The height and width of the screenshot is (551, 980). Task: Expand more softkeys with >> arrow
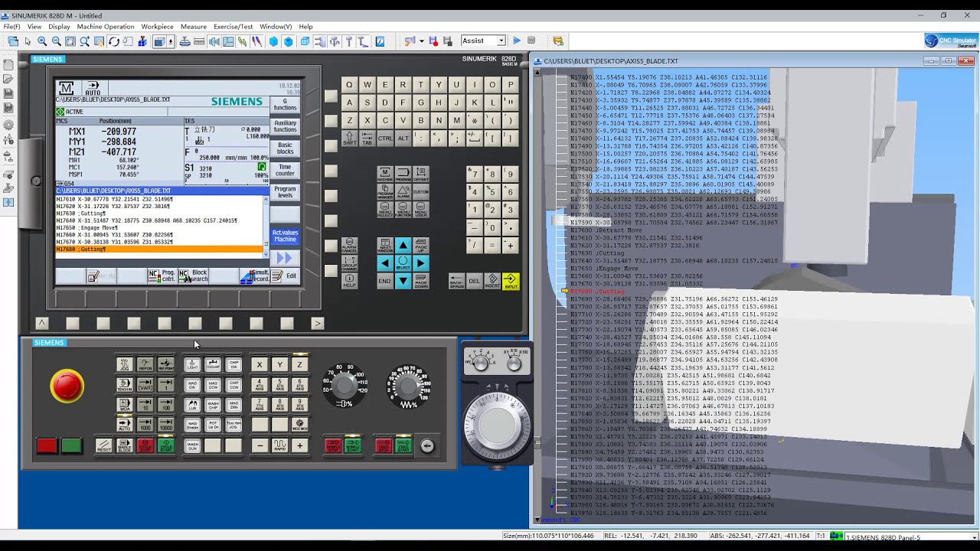point(285,258)
